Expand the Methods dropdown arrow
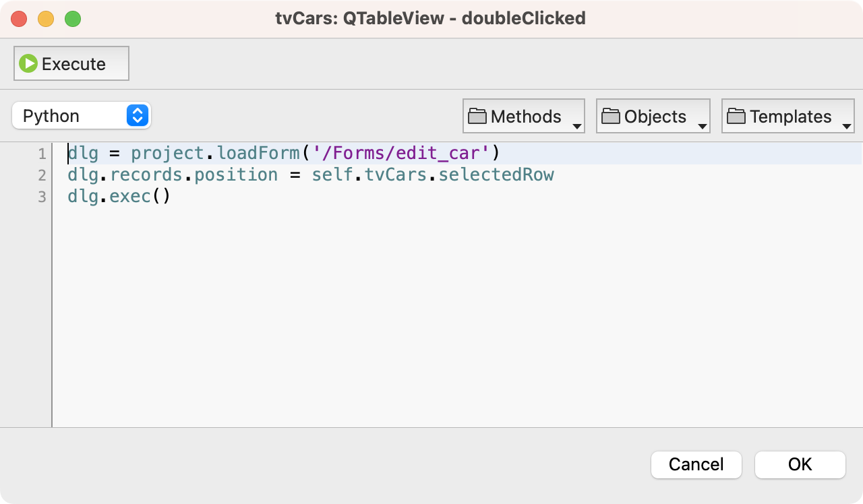The width and height of the screenshot is (863, 504). (x=576, y=127)
